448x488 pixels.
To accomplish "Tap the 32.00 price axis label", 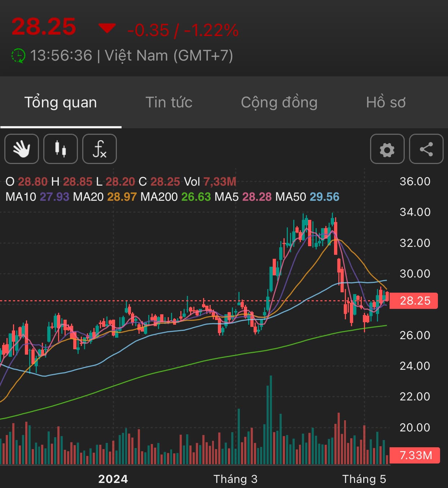I will click(x=415, y=243).
